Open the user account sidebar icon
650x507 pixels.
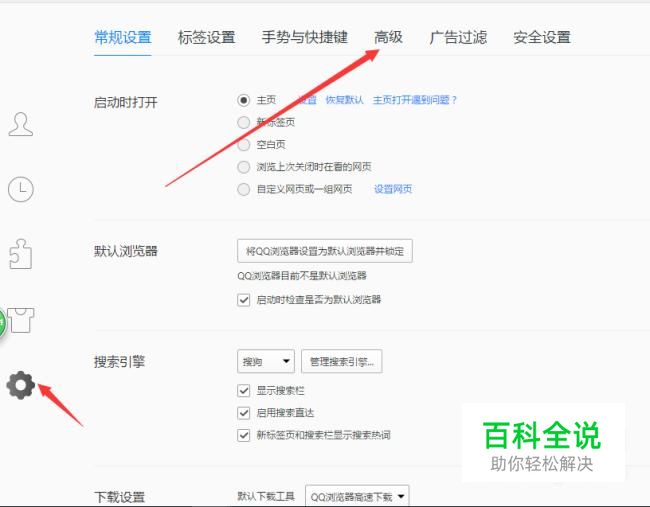(x=21, y=124)
